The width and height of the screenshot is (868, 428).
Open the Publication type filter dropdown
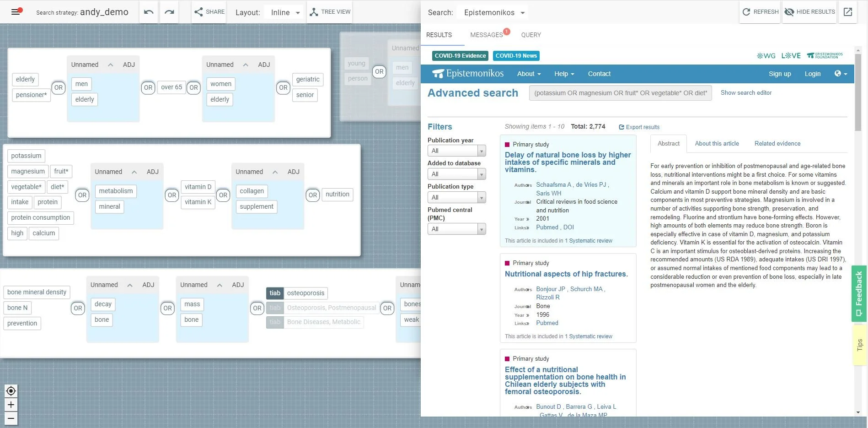[456, 197]
